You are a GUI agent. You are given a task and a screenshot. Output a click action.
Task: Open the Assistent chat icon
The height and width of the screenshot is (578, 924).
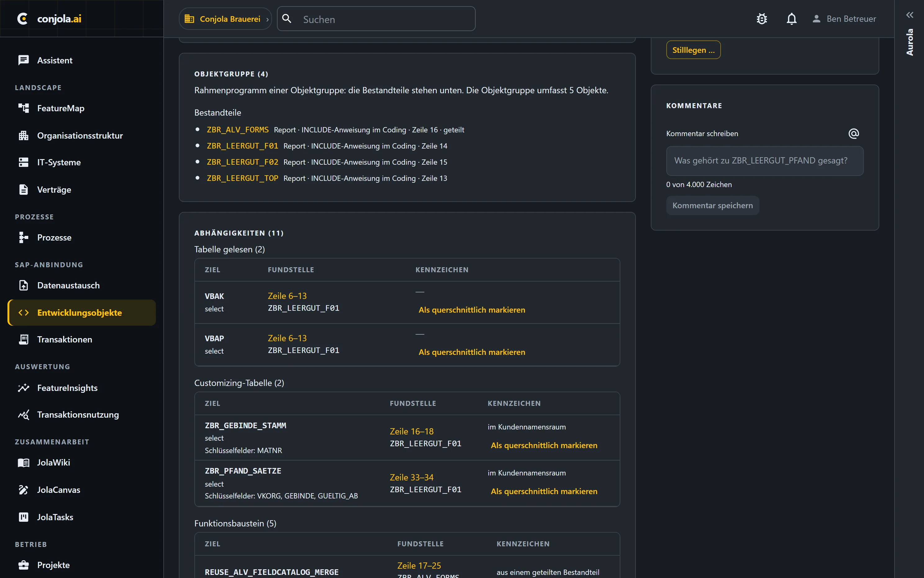23,60
